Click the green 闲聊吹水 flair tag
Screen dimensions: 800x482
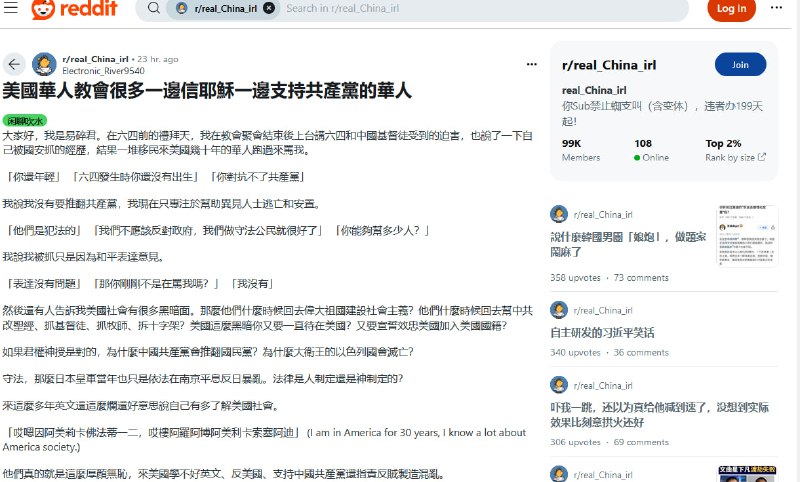coord(25,121)
